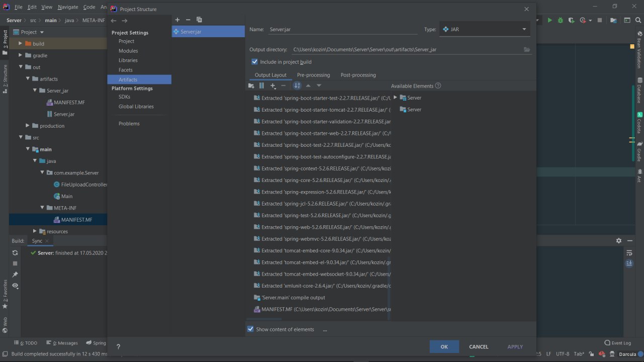Click the CANCEL button

[x=478, y=346]
